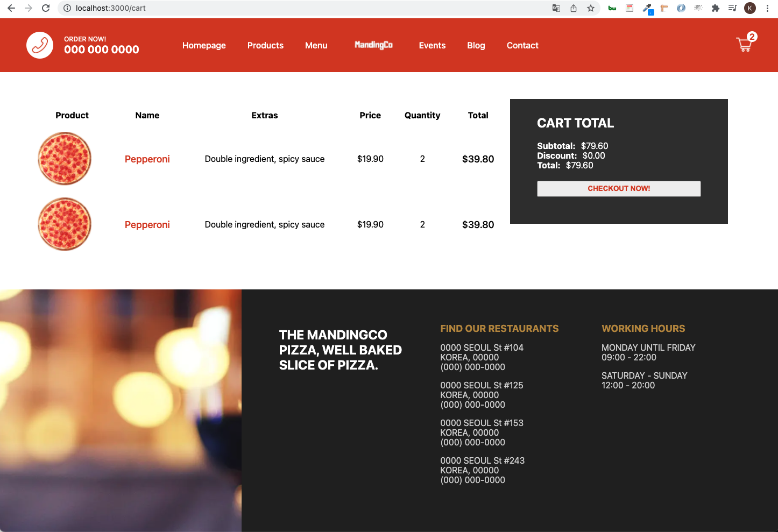
Task: Open the shopping cart icon in header
Action: [744, 45]
